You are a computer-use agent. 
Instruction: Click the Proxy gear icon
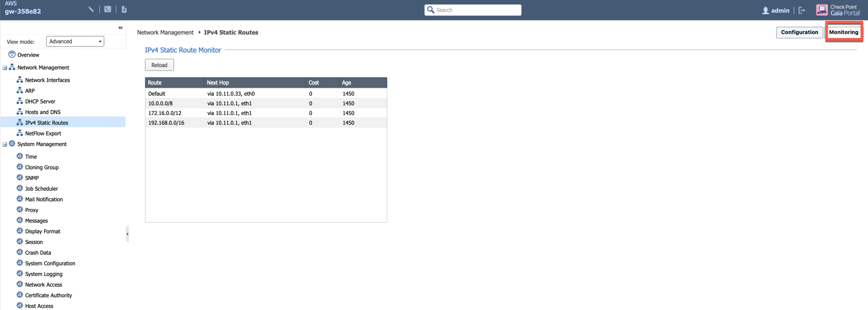(x=20, y=210)
